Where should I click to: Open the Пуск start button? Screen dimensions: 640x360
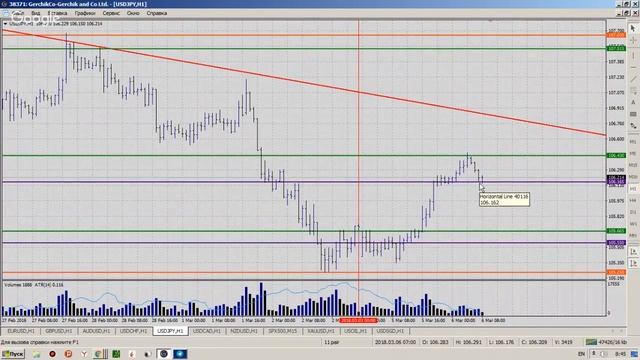[x=13, y=354]
